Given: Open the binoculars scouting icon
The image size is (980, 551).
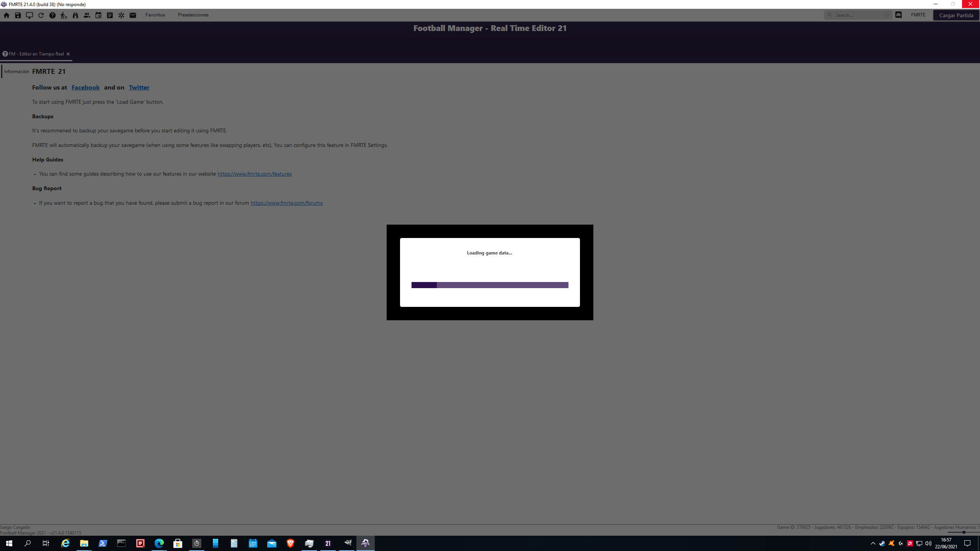Looking at the screenshot, I should (x=75, y=15).
